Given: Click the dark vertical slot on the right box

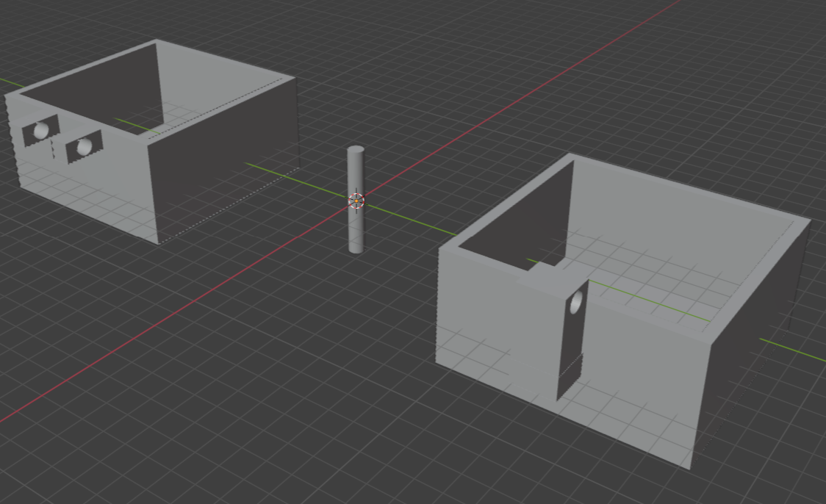Looking at the screenshot, I should pyautogui.click(x=572, y=342).
